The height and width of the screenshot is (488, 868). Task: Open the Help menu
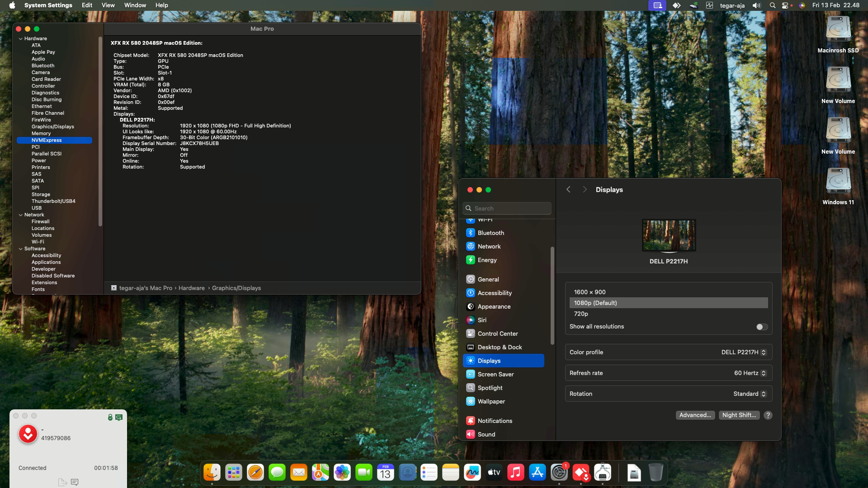pos(161,5)
